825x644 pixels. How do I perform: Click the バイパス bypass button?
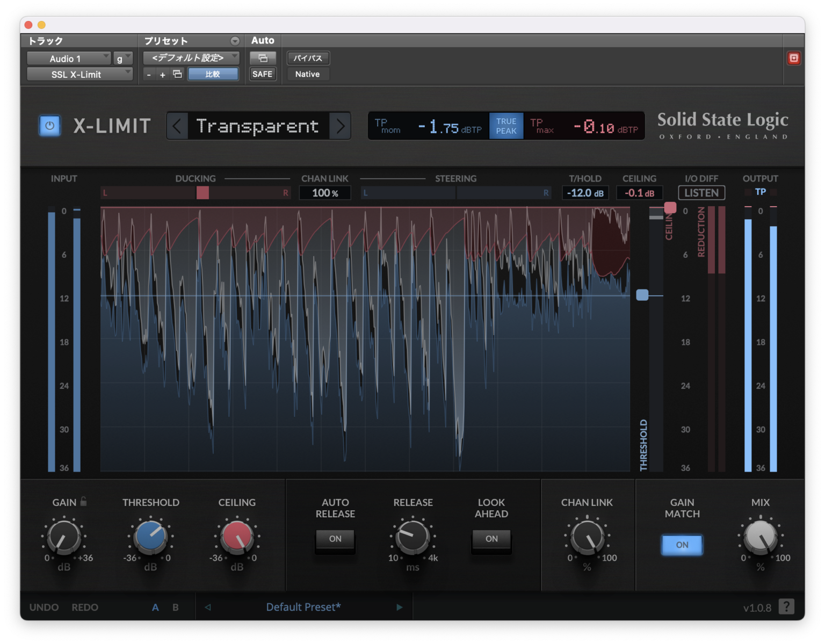tap(307, 58)
